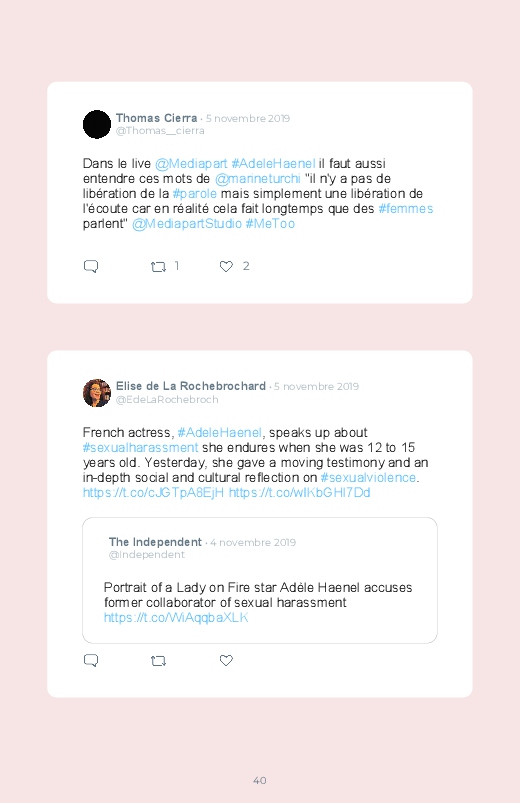Open the @marineturchi mention
Screen dimensions: 520x803
point(258,179)
